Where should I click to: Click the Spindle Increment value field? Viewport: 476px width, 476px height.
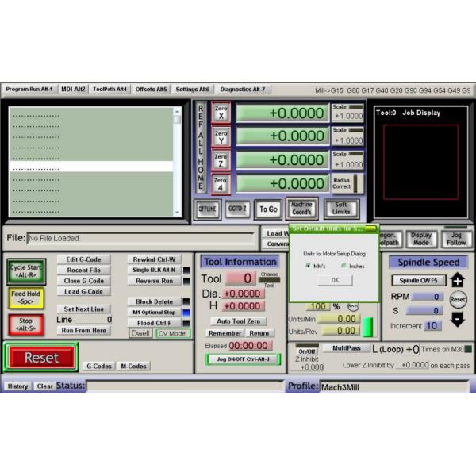coord(432,325)
